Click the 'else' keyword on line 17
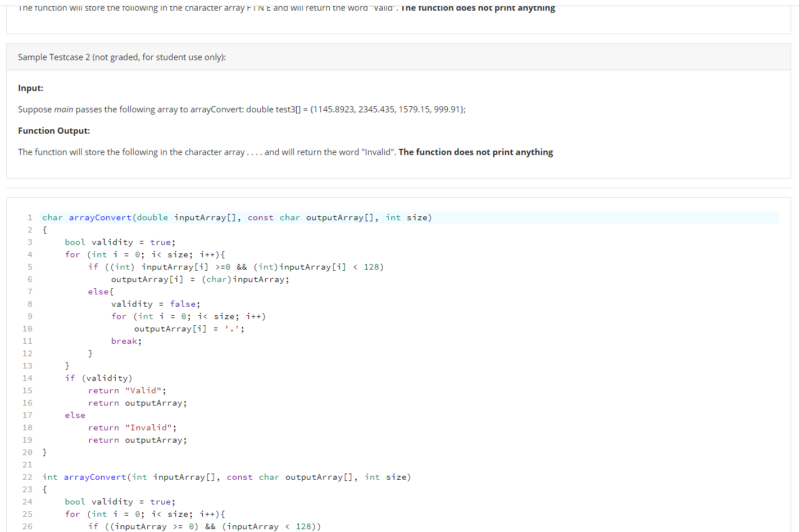 (75, 415)
